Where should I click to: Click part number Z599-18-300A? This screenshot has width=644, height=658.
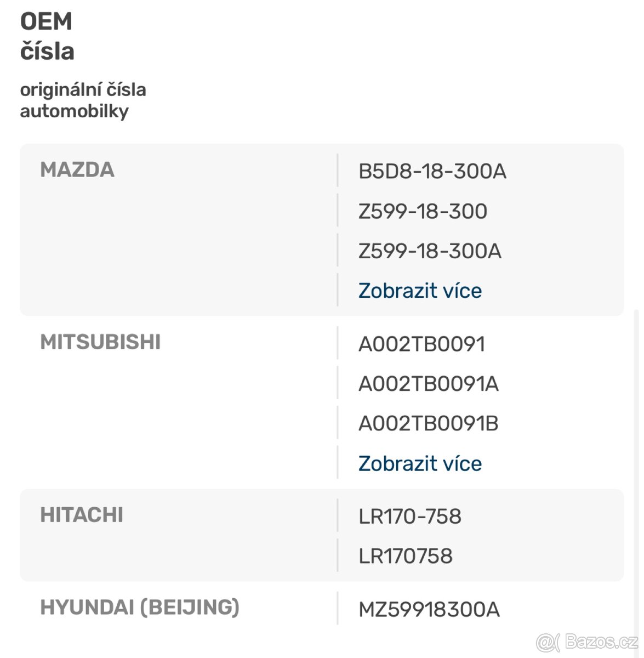pyautogui.click(x=430, y=251)
